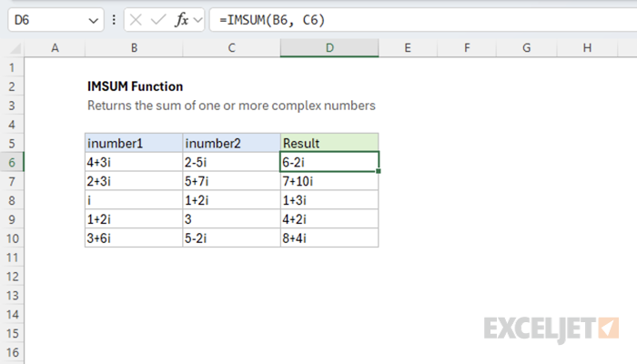Viewport: 637px width, 364px height.
Task: Click the formula bar with =IMSUM(B6, C6)
Action: (x=423, y=19)
